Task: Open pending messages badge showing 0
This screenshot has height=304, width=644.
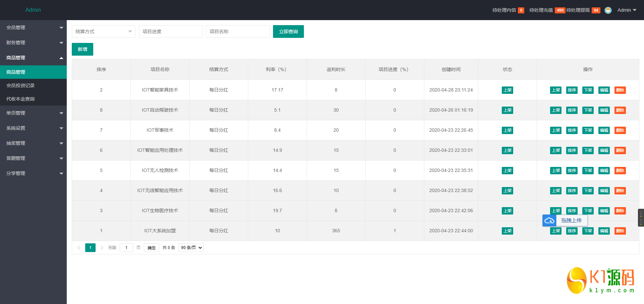Action: pos(521,10)
